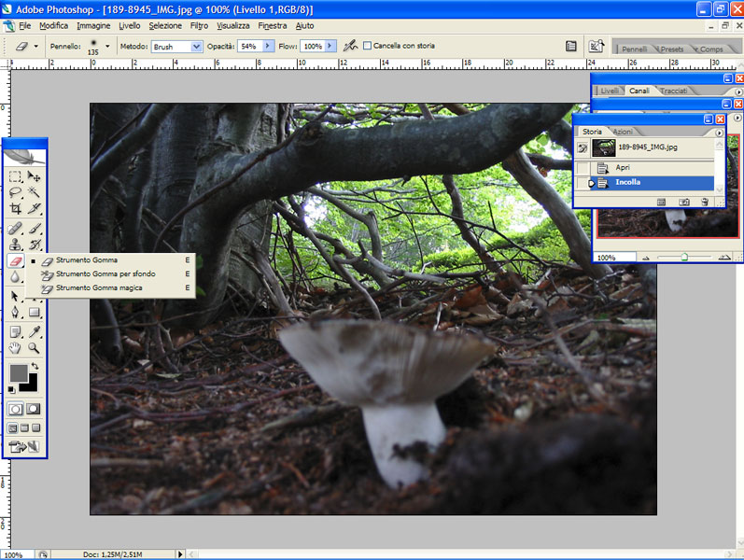Select the Blur tool (water drop)
This screenshot has height=560, width=744.
pos(15,276)
